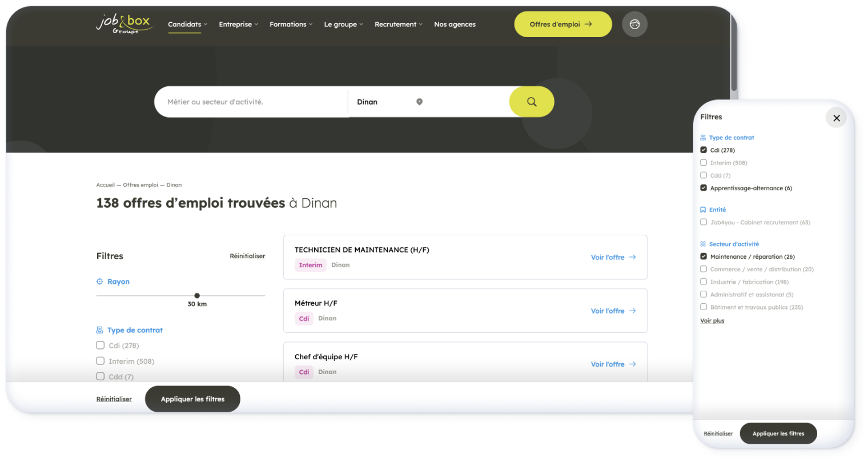Enable the Industrie / fabrication (198) checkbox
Viewport: 868px width, 462px height.
click(x=704, y=282)
